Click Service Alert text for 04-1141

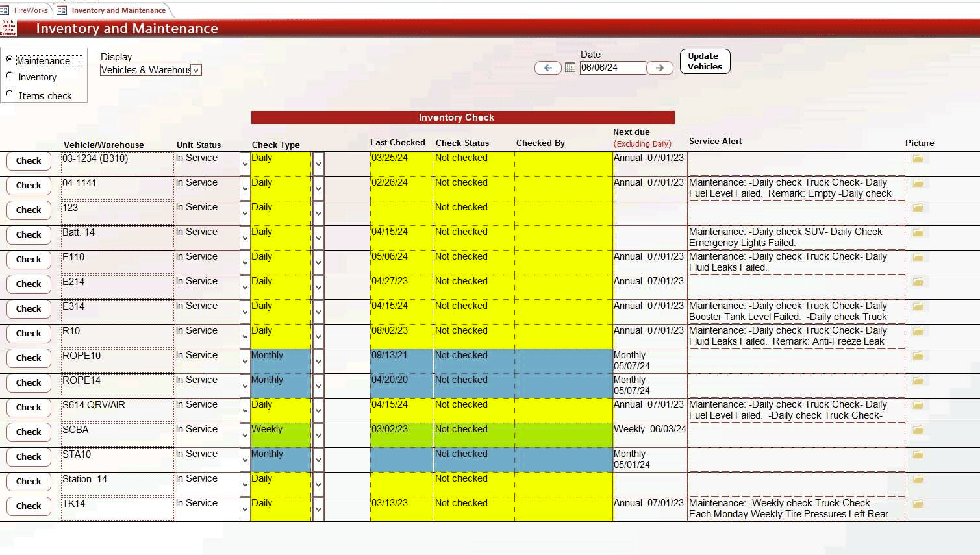[x=796, y=188]
